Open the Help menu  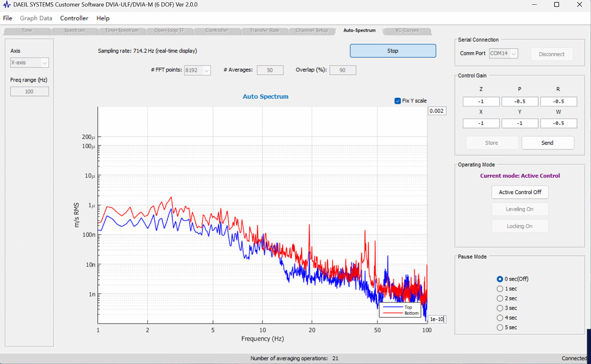(103, 18)
